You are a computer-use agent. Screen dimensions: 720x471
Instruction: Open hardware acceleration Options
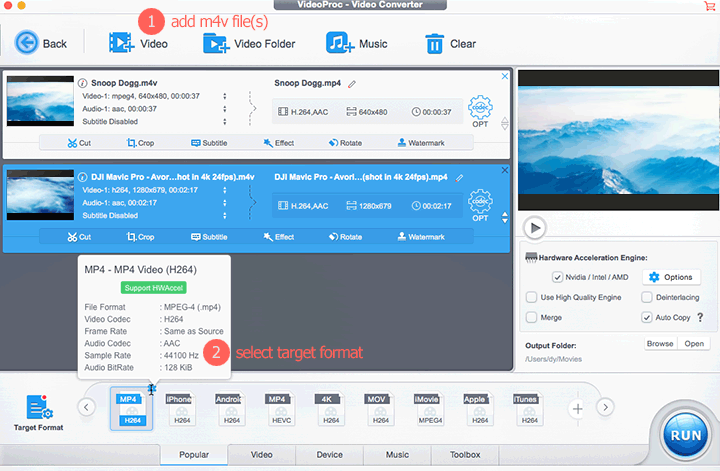[671, 277]
